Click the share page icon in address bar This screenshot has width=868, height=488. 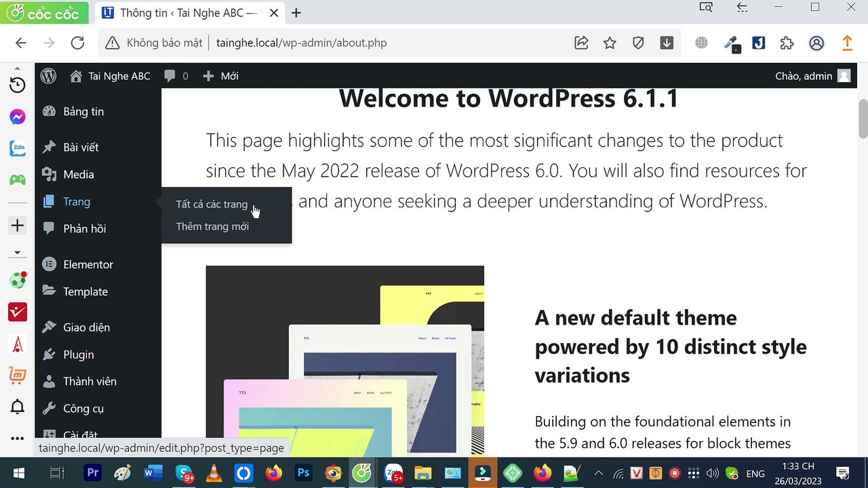tap(581, 43)
